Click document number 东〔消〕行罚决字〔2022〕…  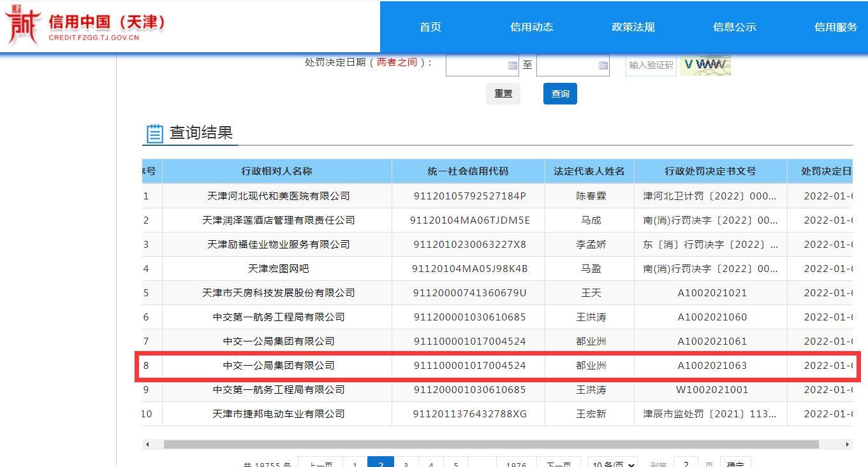[710, 245]
